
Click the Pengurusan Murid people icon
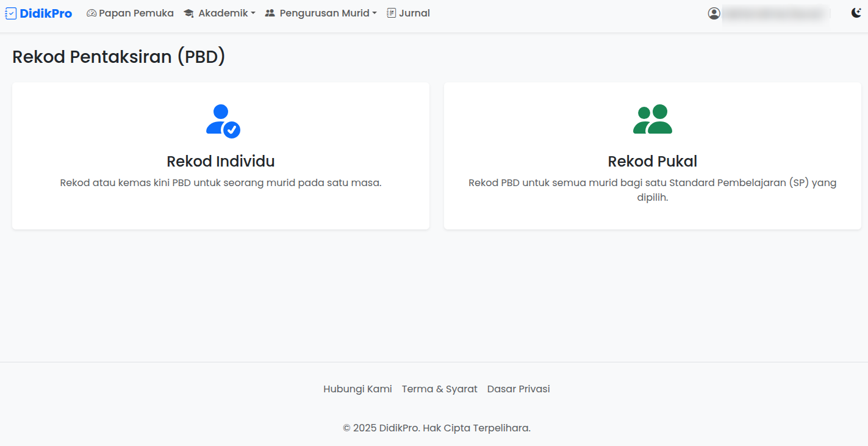tap(270, 12)
